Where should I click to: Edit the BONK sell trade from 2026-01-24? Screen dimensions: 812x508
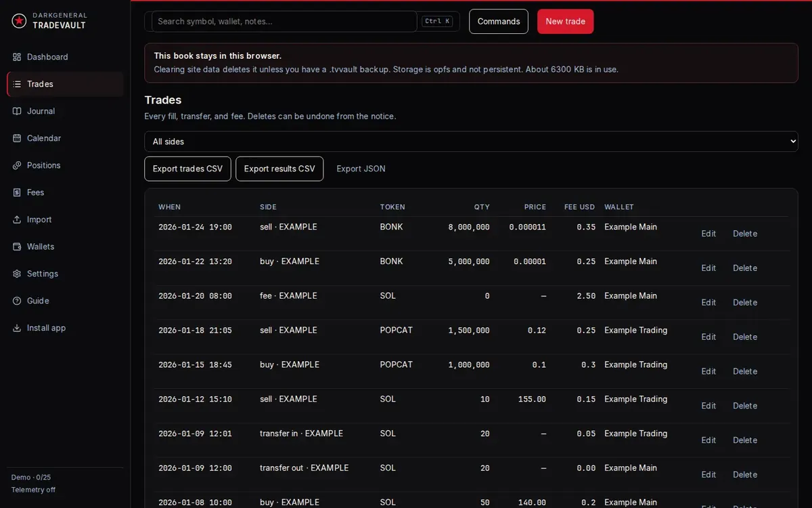[708, 234]
